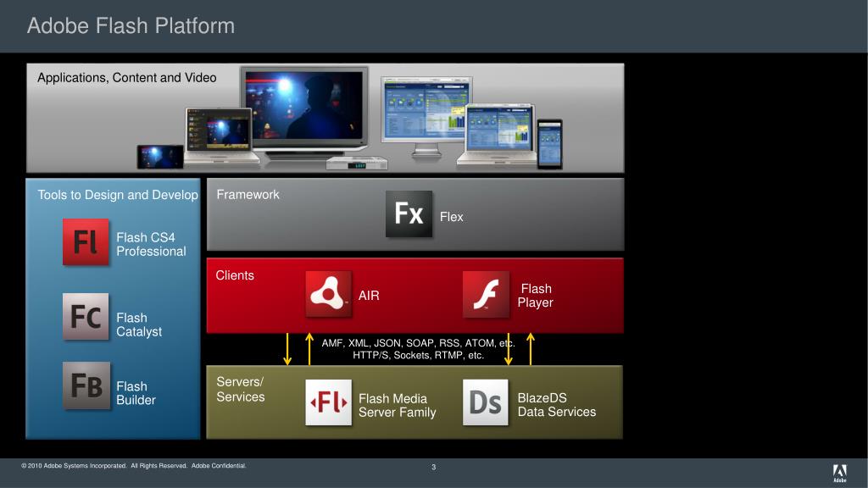This screenshot has height=488, width=868.
Task: Click the Flex Fx icon
Action: coord(409,213)
